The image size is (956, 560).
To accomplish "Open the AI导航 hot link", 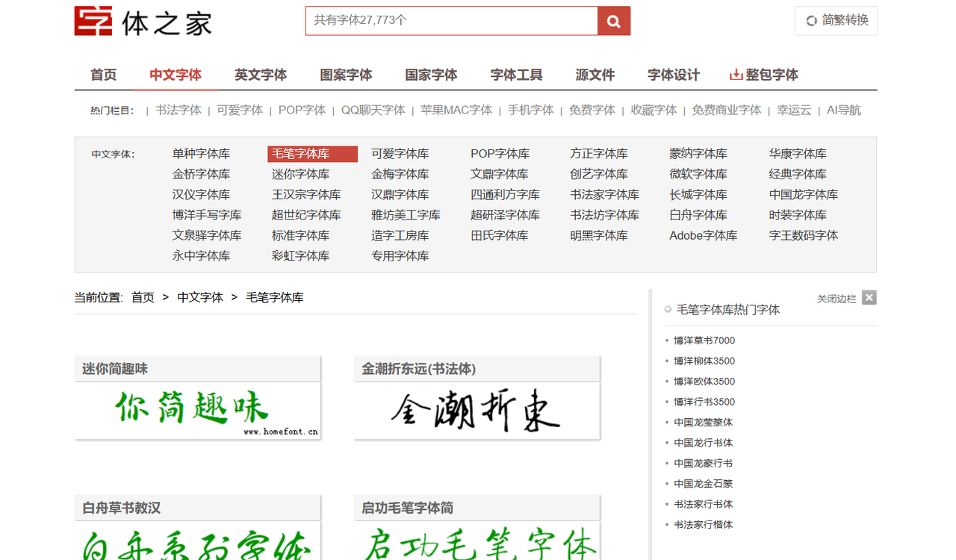I will 843,110.
